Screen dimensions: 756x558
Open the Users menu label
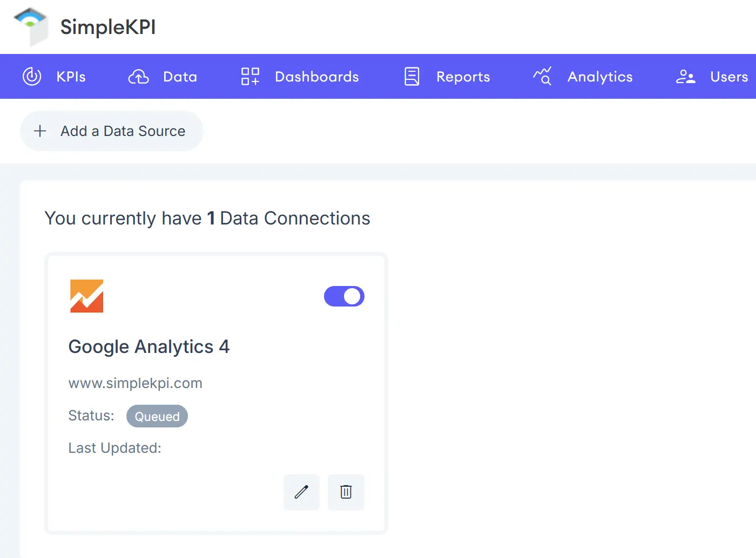(x=729, y=77)
